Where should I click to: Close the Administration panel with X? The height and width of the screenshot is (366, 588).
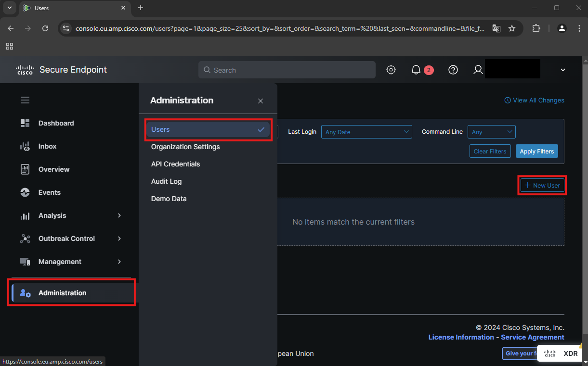[261, 101]
